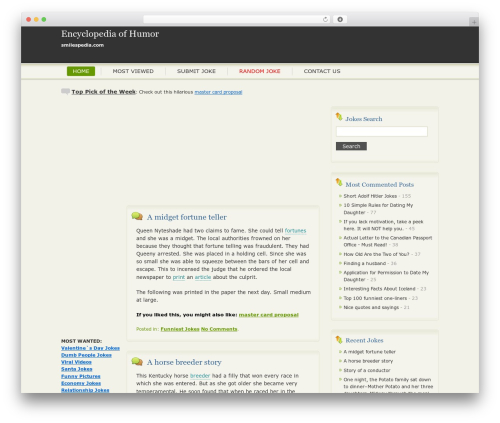
Task: Open Short Adolf Hitler Jokes post
Action: coord(370,196)
